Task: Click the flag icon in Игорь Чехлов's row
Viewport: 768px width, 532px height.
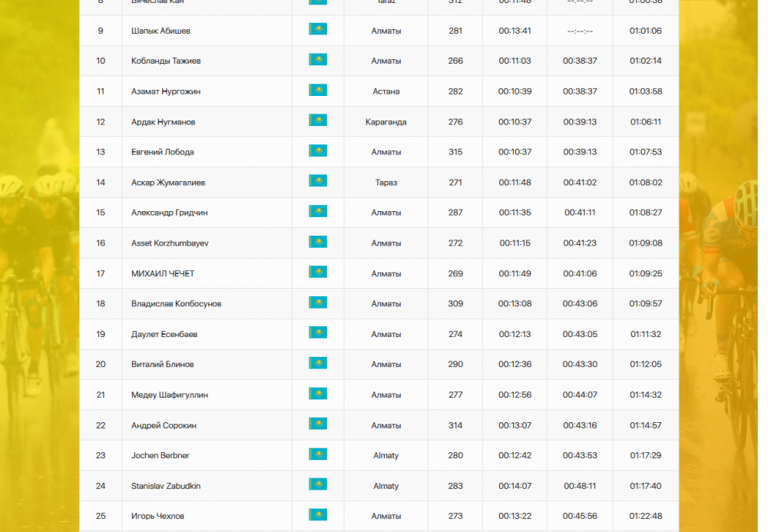Action: pyautogui.click(x=317, y=515)
